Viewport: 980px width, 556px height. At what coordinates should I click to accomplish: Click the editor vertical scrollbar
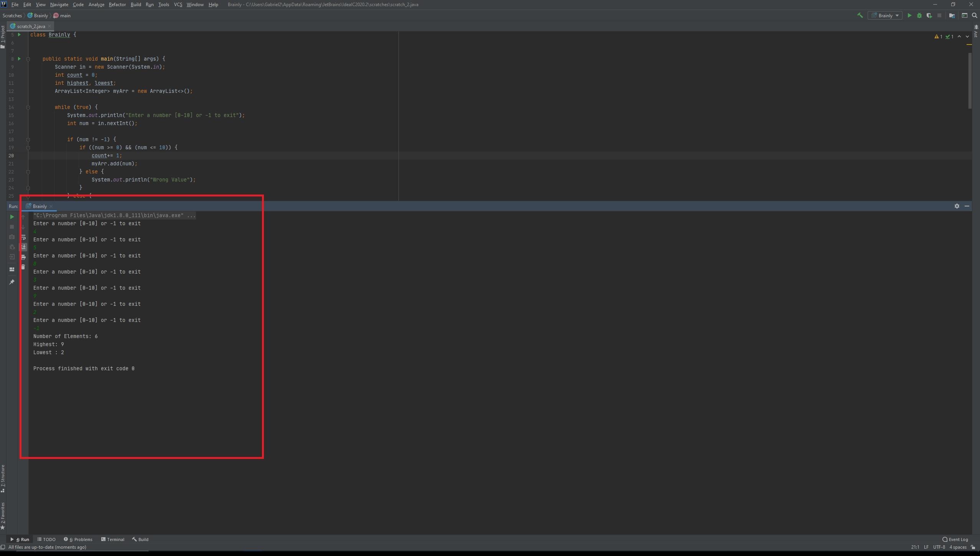pyautogui.click(x=970, y=81)
